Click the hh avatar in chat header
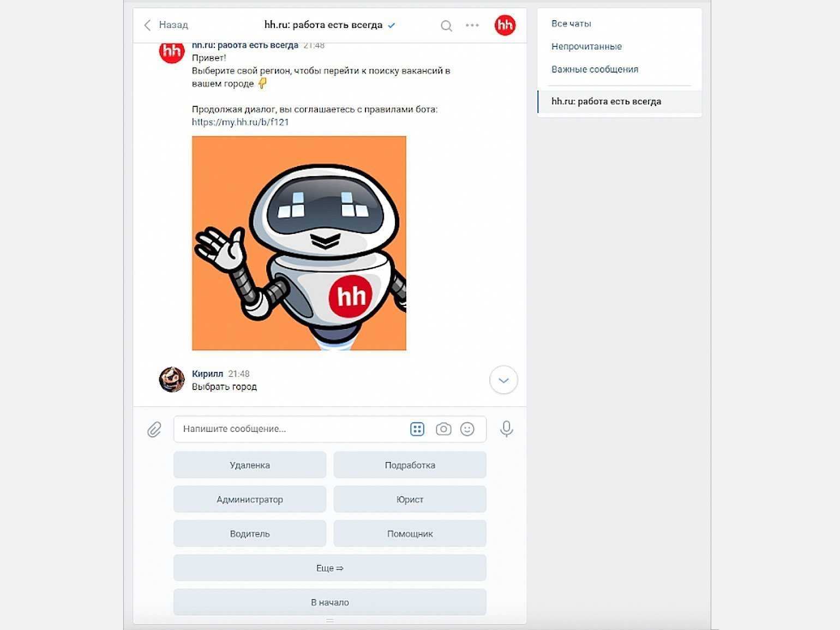 505,25
